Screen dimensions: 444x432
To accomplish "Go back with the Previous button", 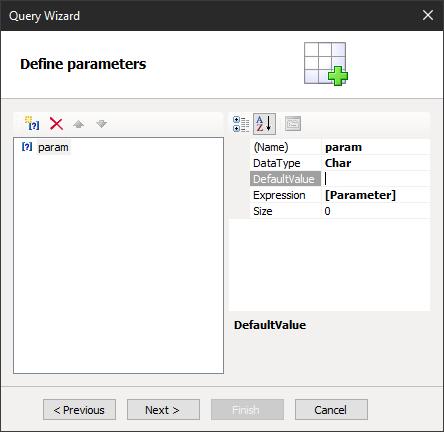I will (x=79, y=410).
